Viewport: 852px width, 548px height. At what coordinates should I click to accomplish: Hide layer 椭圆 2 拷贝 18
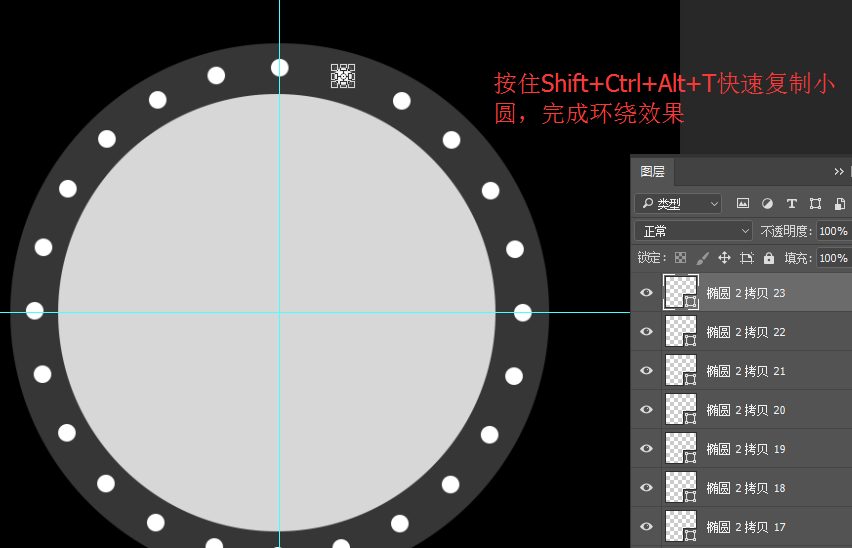point(646,488)
